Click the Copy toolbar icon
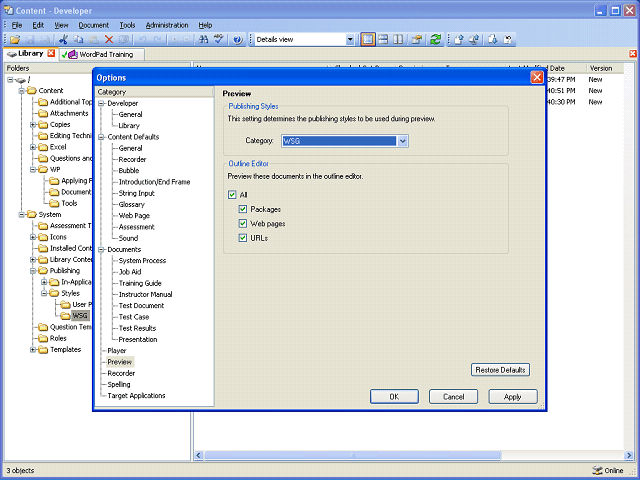This screenshot has width=640, height=480. (78, 40)
